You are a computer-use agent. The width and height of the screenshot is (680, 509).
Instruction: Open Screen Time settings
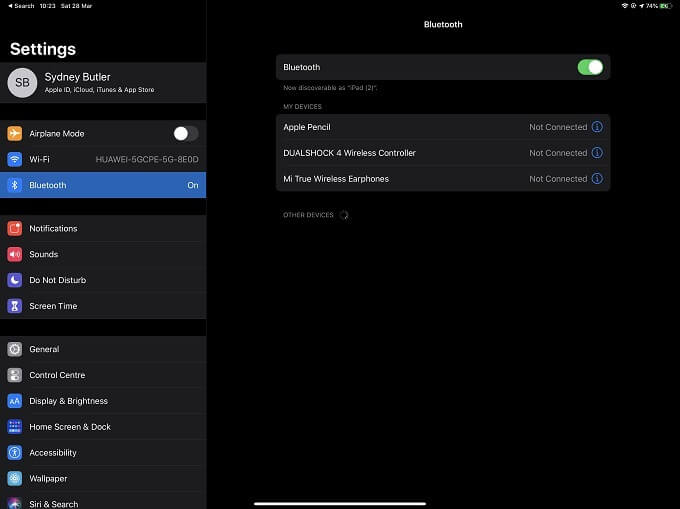103,306
